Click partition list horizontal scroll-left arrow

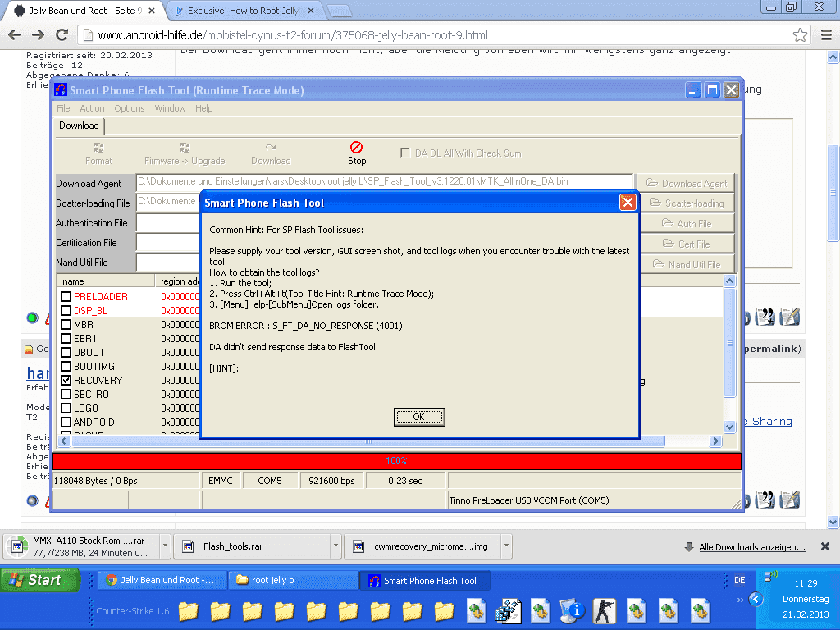(64, 441)
